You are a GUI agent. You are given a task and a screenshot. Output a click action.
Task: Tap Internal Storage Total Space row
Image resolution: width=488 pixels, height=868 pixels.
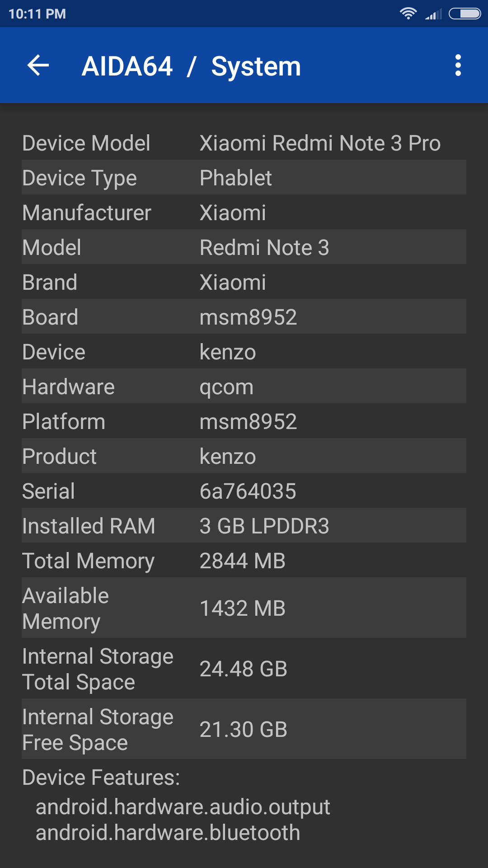coord(244,669)
